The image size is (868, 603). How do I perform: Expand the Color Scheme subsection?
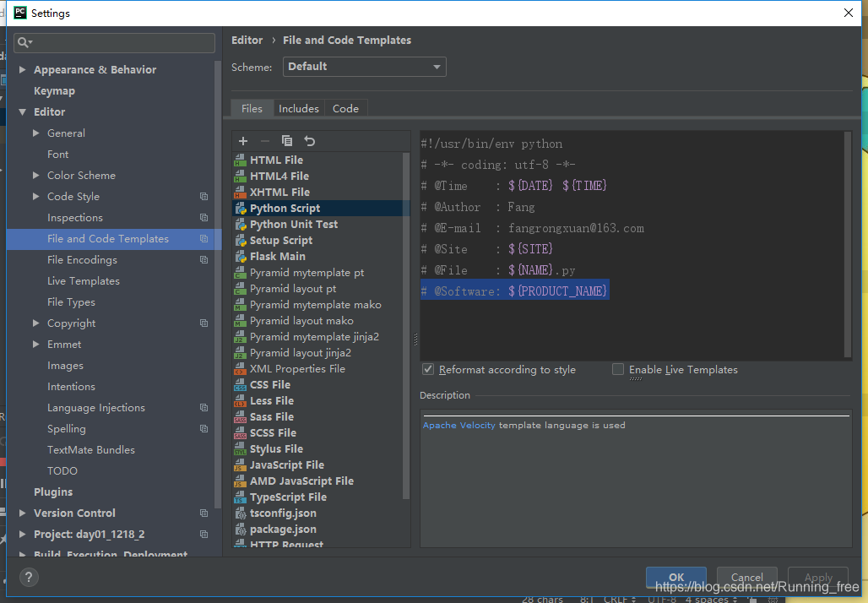pyautogui.click(x=36, y=175)
